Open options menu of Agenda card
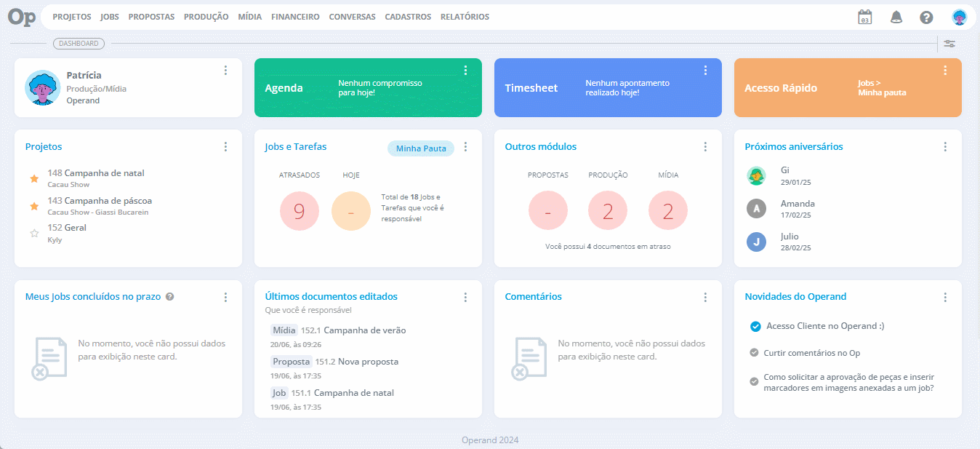This screenshot has width=980, height=449. [465, 71]
